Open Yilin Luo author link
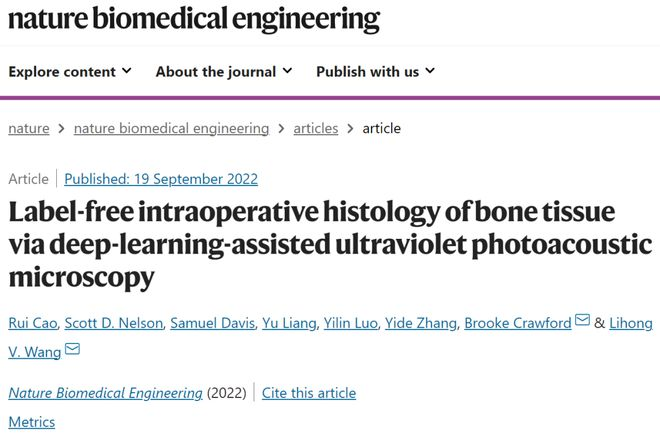The image size is (660, 444). point(350,322)
